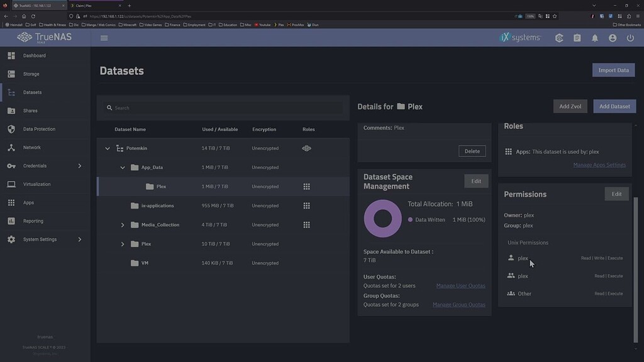Toggle the sidebar with the hamburger menu

[104, 38]
